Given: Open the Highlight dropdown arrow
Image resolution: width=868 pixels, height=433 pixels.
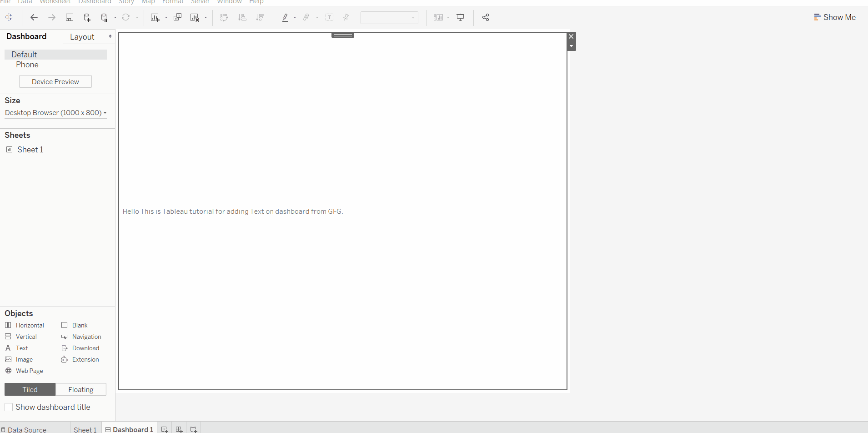Looking at the screenshot, I should tap(295, 18).
